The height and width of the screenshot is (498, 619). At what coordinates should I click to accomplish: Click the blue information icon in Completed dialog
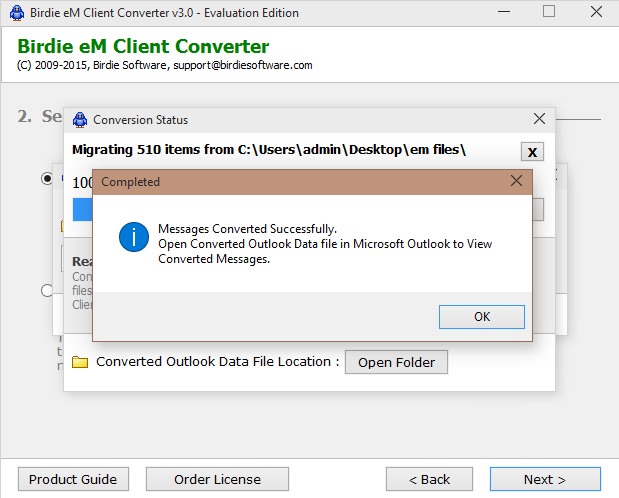click(x=134, y=237)
